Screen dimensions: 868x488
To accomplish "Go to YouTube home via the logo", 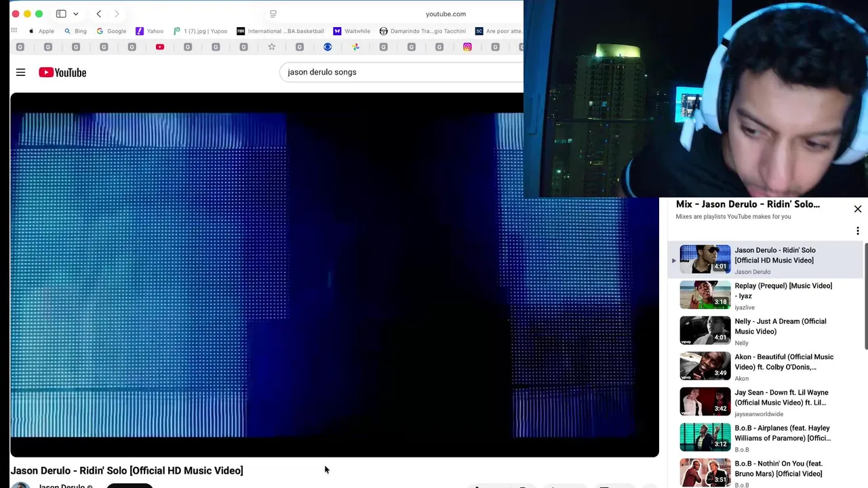I will click(x=62, y=73).
